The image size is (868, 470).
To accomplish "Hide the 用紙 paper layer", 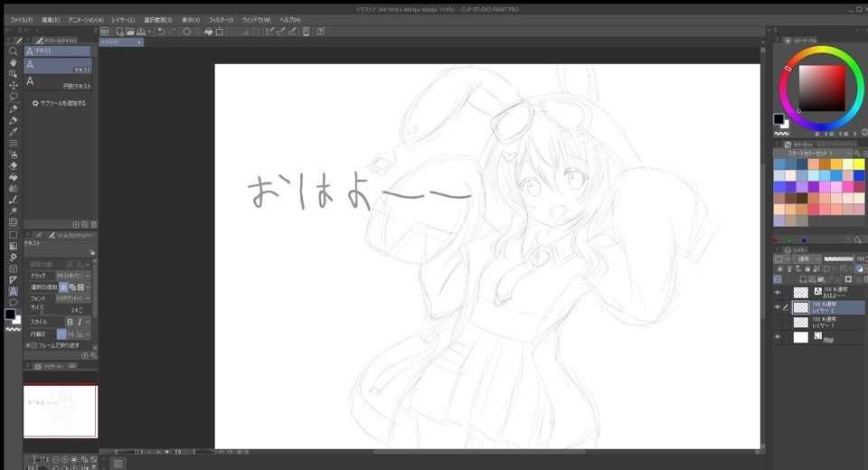I will (777, 337).
